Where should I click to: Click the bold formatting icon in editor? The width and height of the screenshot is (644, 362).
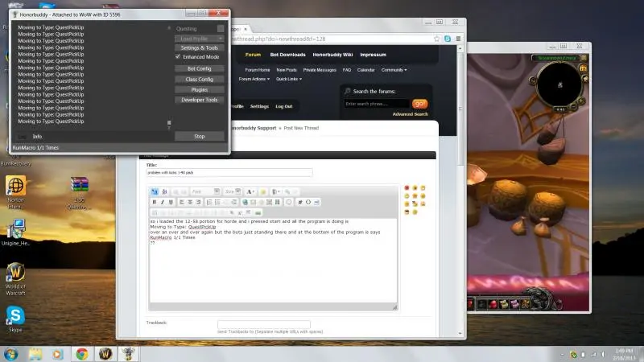click(x=154, y=202)
